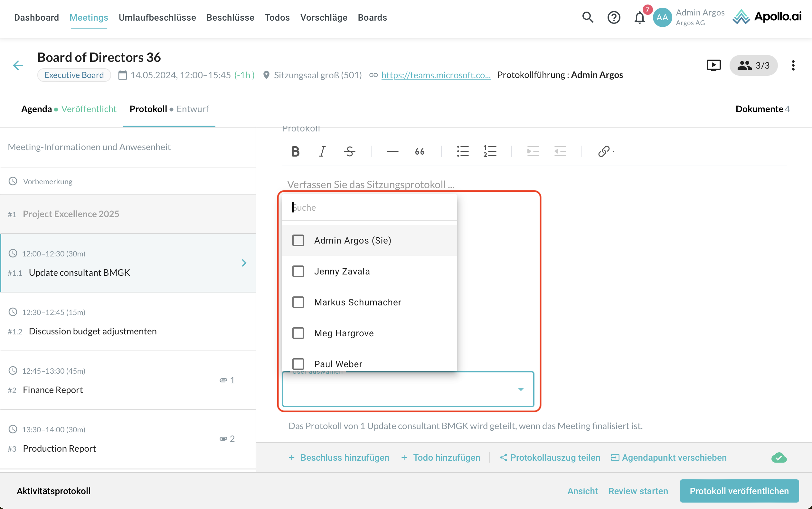Screen dimensions: 812x509
Task: Expand agenda item Update consultant BMGK chevron
Action: pos(244,263)
